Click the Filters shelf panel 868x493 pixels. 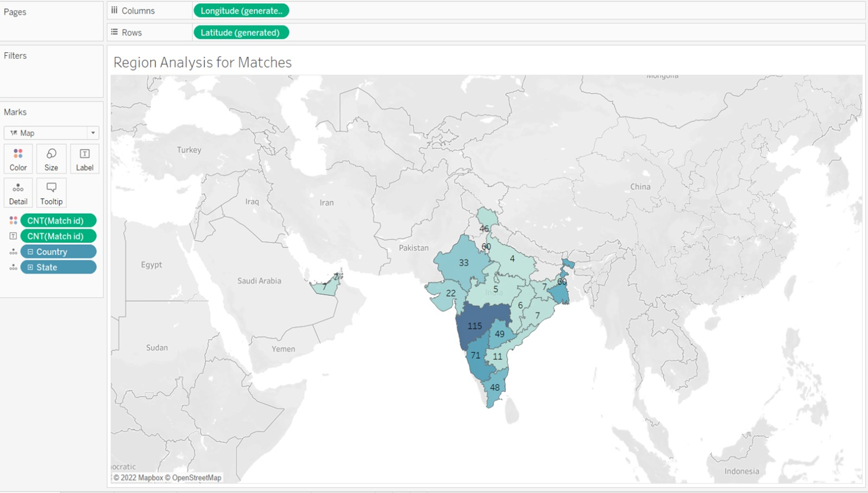point(50,71)
